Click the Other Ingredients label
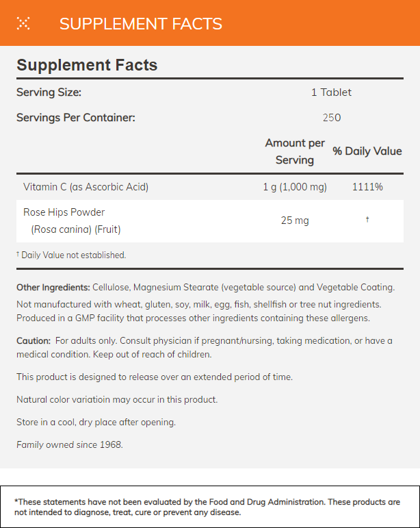 pyautogui.click(x=53, y=287)
